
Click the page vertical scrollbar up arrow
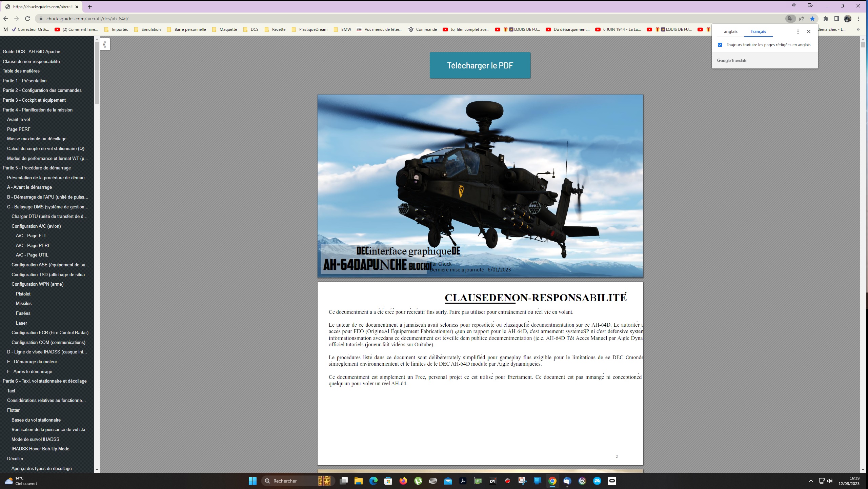863,39
